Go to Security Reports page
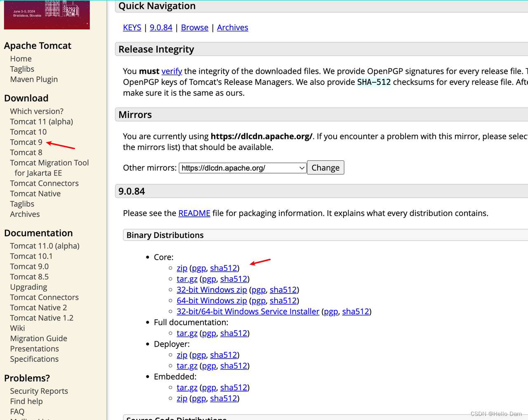This screenshot has width=528, height=420. 39,391
